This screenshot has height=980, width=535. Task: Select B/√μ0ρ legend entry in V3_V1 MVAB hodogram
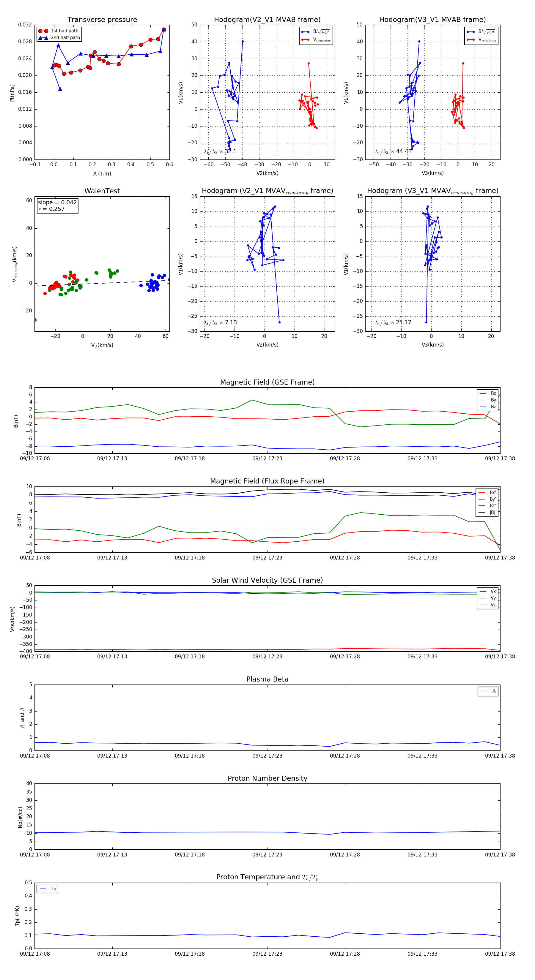coord(481,32)
